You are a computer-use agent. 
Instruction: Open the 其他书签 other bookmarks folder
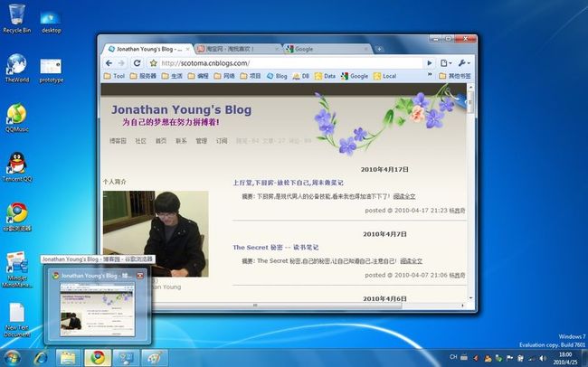click(x=455, y=76)
